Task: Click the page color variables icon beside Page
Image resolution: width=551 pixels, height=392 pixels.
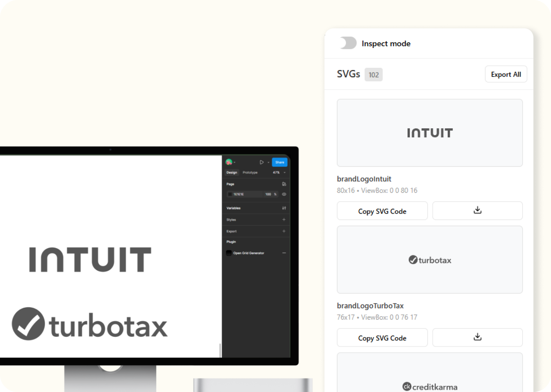Action: (x=284, y=184)
